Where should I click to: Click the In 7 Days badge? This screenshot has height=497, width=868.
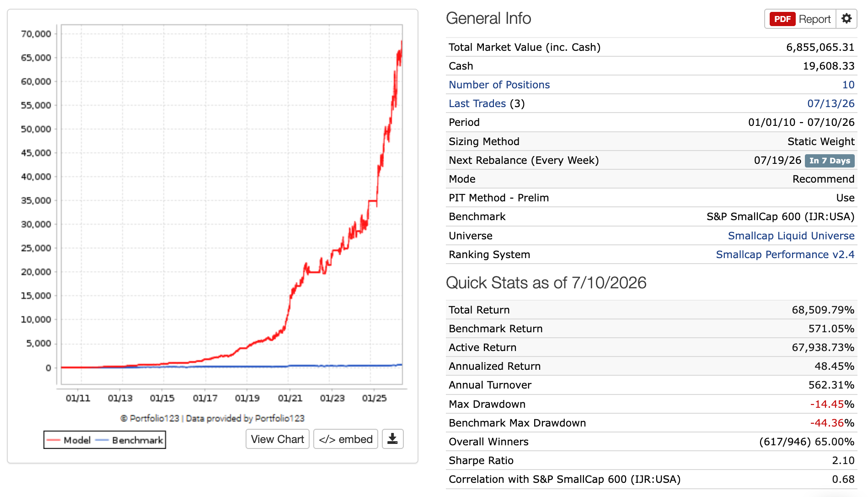830,161
